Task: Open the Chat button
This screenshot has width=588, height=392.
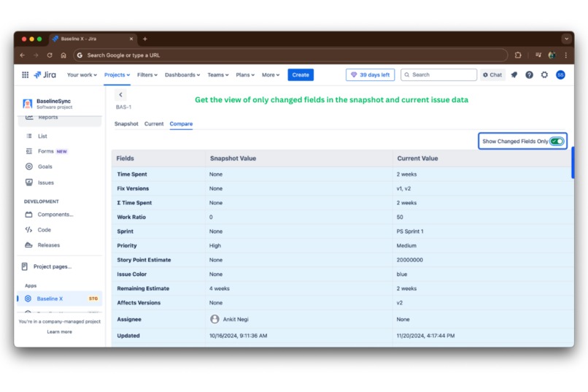Action: click(492, 74)
